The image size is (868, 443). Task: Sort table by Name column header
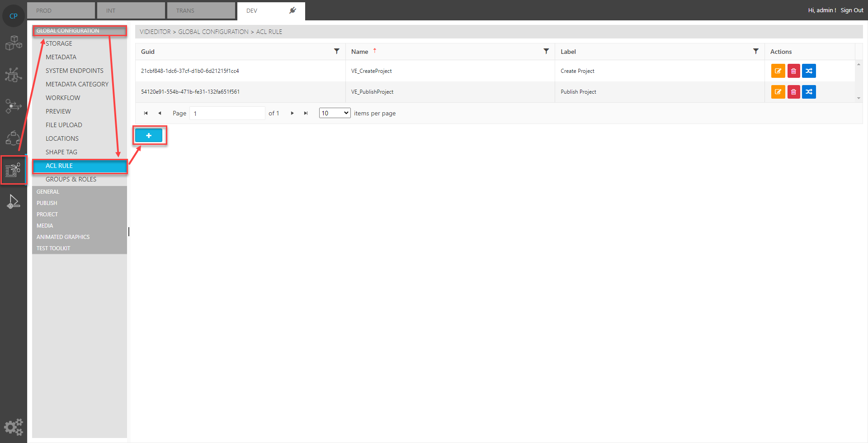(x=360, y=52)
